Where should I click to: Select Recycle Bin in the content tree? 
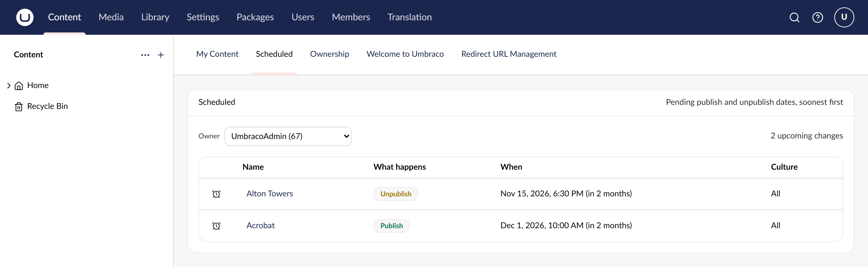(47, 106)
